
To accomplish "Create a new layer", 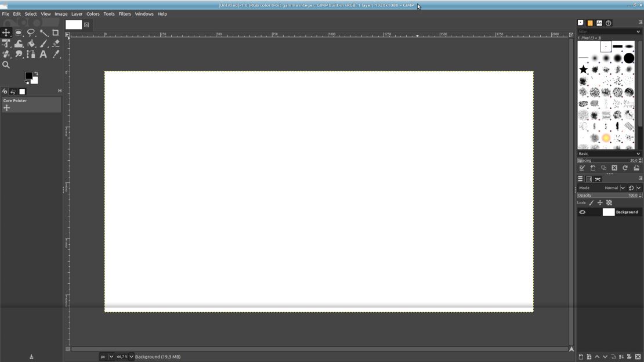I will pyautogui.click(x=581, y=356).
